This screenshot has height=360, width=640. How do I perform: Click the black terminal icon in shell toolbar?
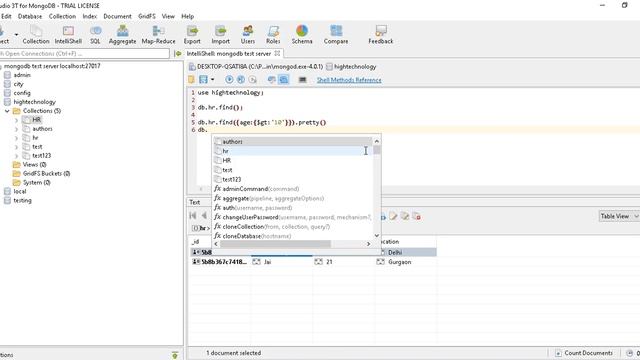click(302, 80)
